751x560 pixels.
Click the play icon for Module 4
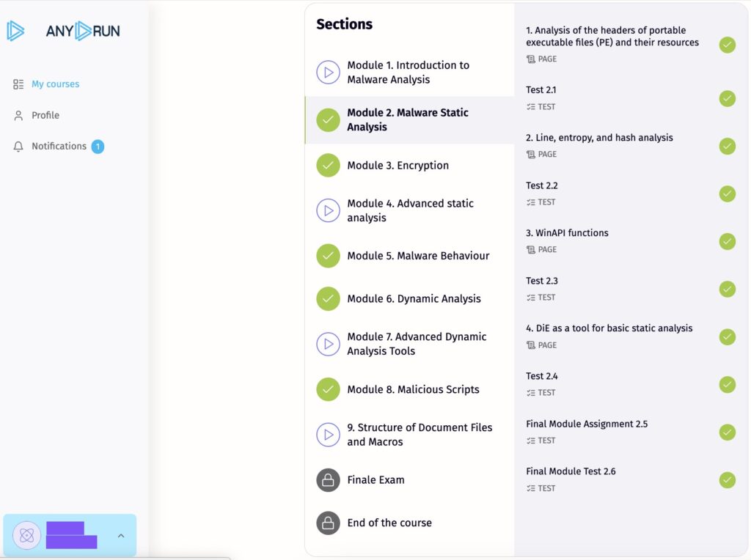(328, 210)
